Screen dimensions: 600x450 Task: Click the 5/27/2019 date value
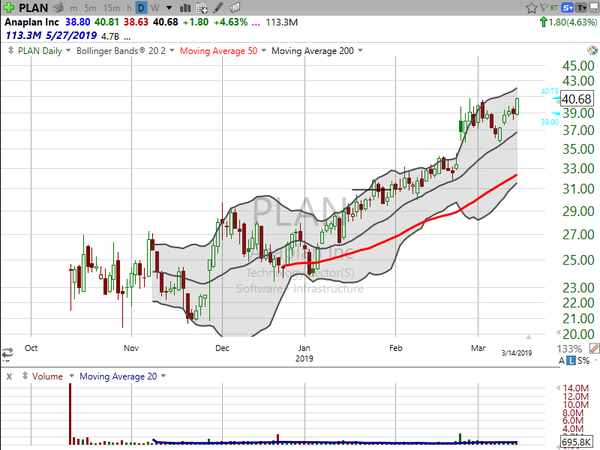[x=71, y=36]
